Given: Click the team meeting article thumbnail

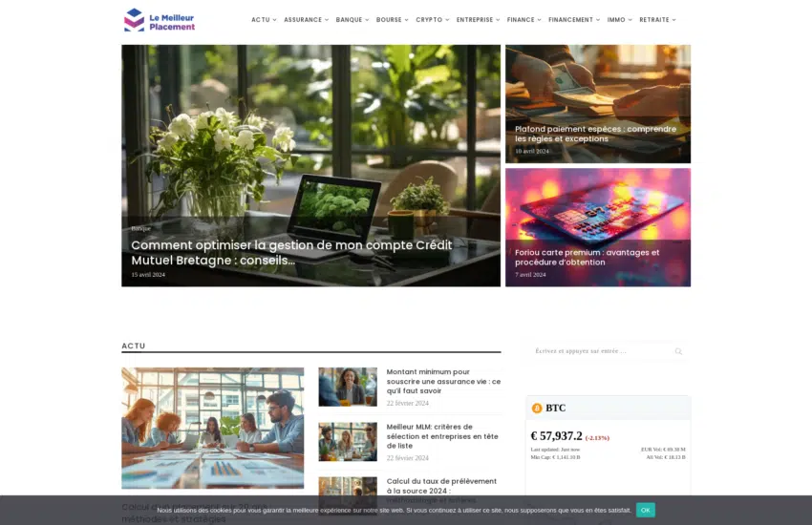Looking at the screenshot, I should [x=212, y=428].
